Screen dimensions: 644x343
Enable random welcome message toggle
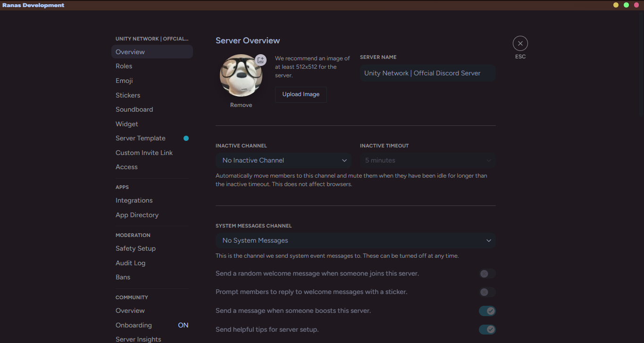point(487,274)
